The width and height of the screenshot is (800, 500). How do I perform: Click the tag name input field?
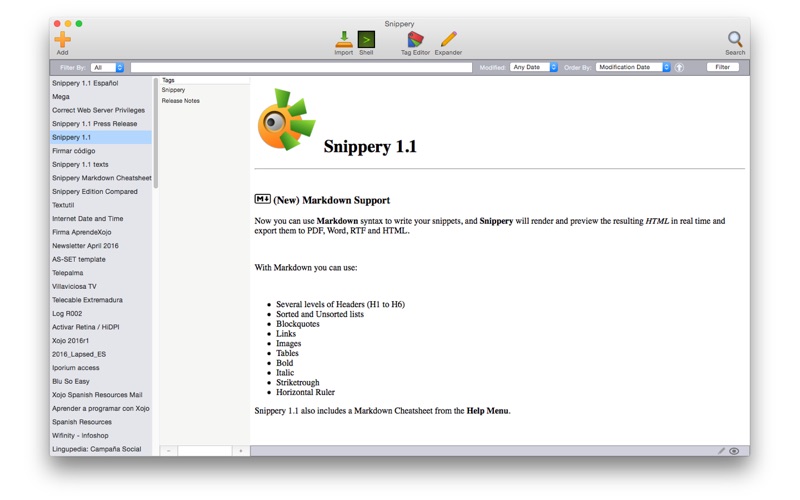[x=205, y=451]
